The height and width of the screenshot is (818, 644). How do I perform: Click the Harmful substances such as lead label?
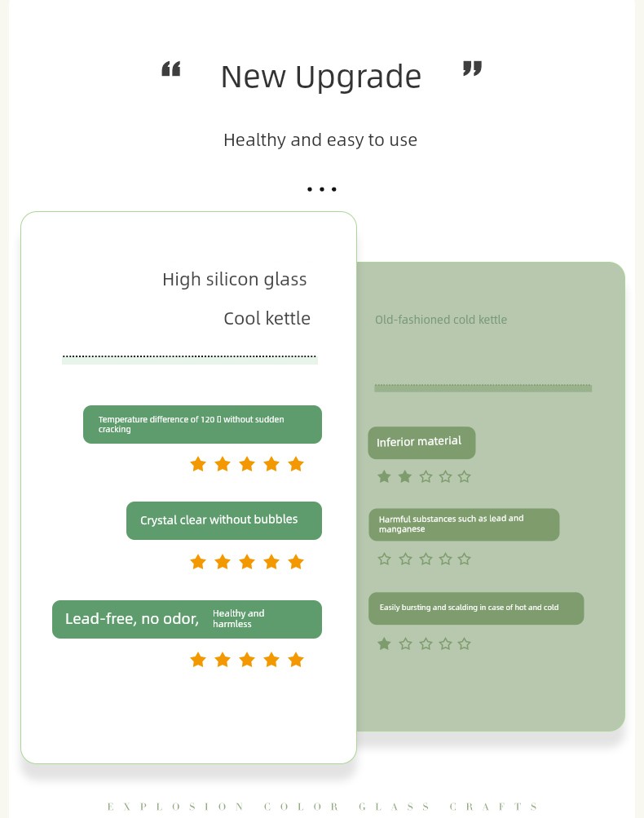tap(464, 524)
